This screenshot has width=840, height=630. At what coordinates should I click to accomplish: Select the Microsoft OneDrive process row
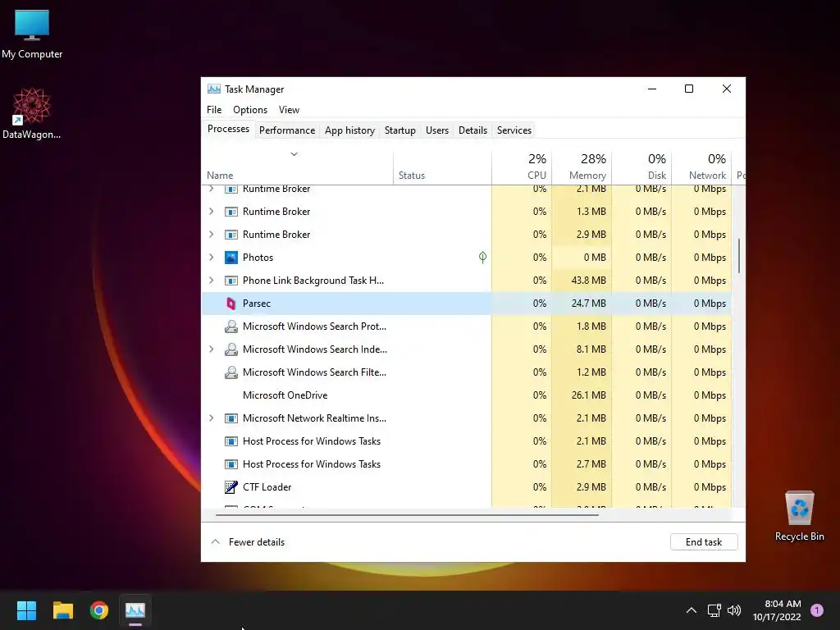pos(466,395)
